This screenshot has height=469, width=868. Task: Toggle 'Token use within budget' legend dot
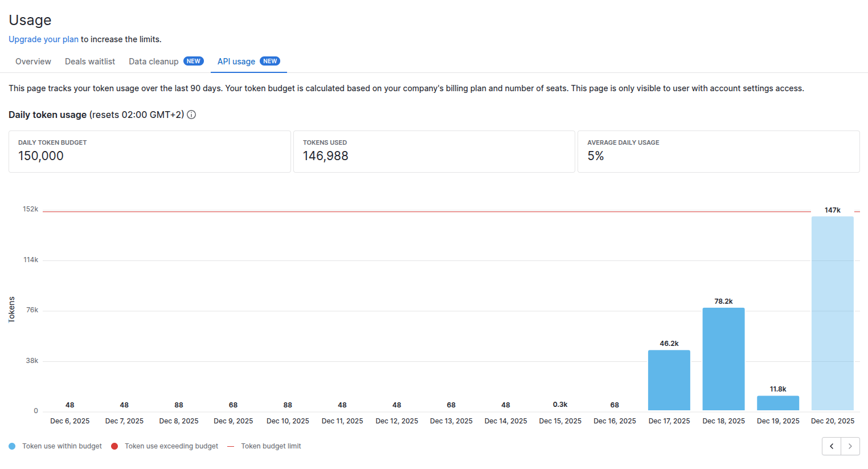(x=12, y=446)
